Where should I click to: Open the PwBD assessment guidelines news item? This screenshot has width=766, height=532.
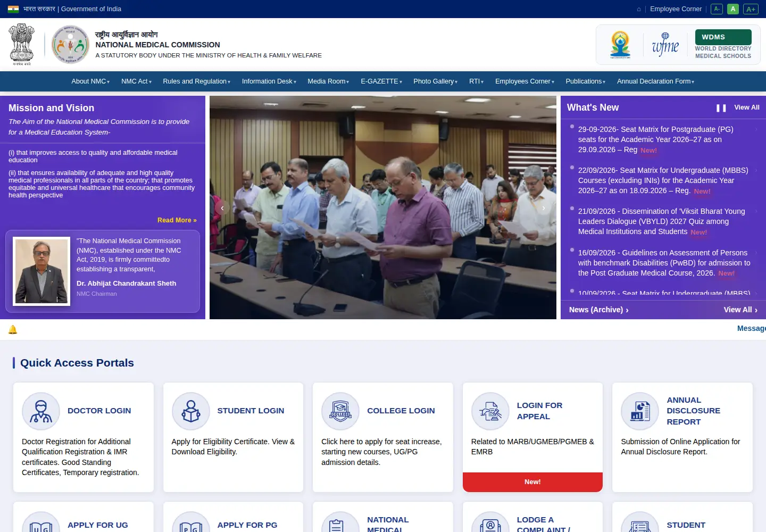point(664,263)
